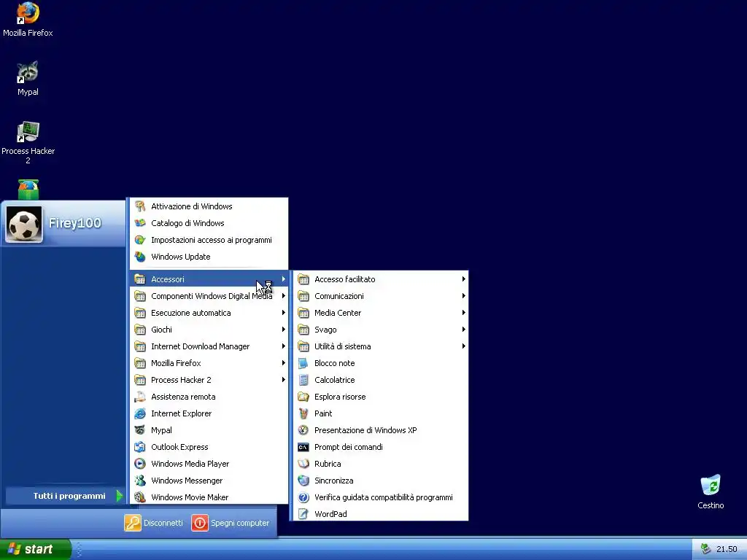
Task: Choose Impostazioni accesso ai programmi
Action: point(209,239)
